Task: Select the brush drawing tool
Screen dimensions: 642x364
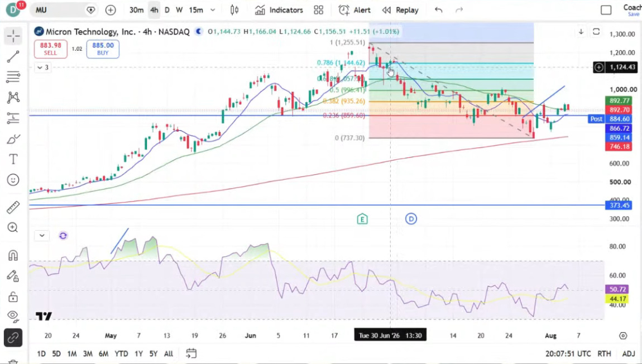Action: 13,139
